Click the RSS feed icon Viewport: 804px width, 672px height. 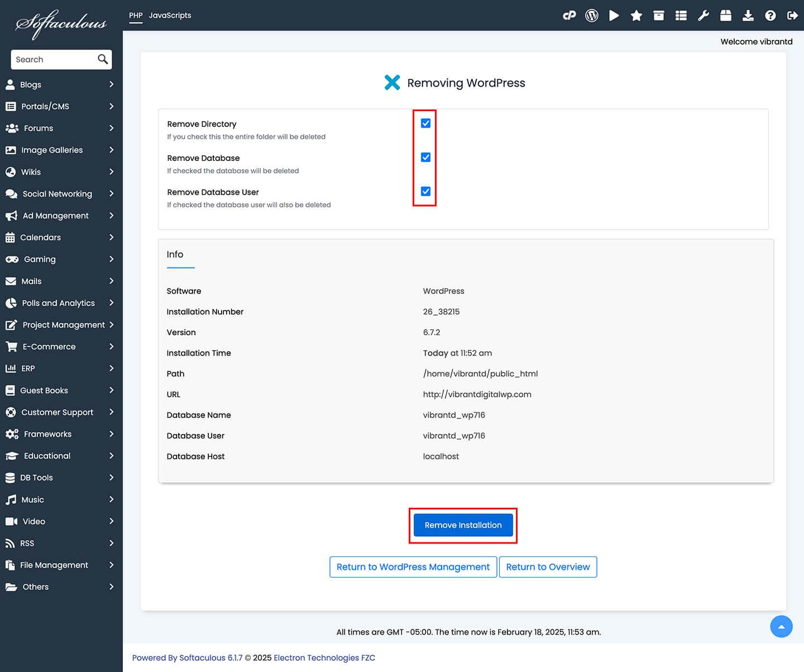[10, 543]
